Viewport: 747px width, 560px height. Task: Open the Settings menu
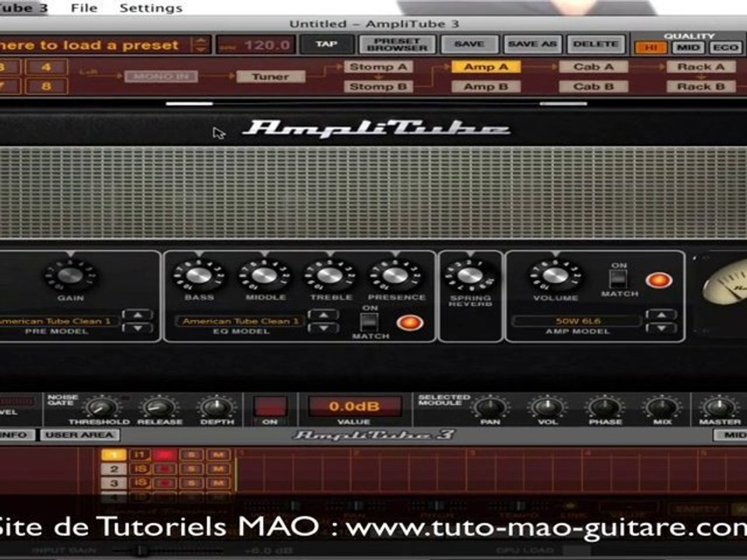point(150,8)
